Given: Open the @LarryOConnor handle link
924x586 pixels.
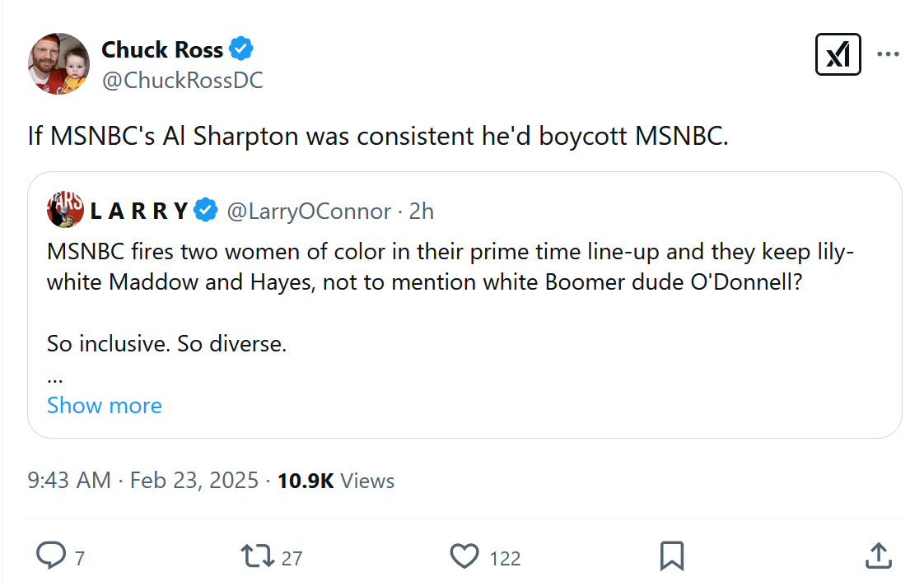Looking at the screenshot, I should (x=309, y=211).
